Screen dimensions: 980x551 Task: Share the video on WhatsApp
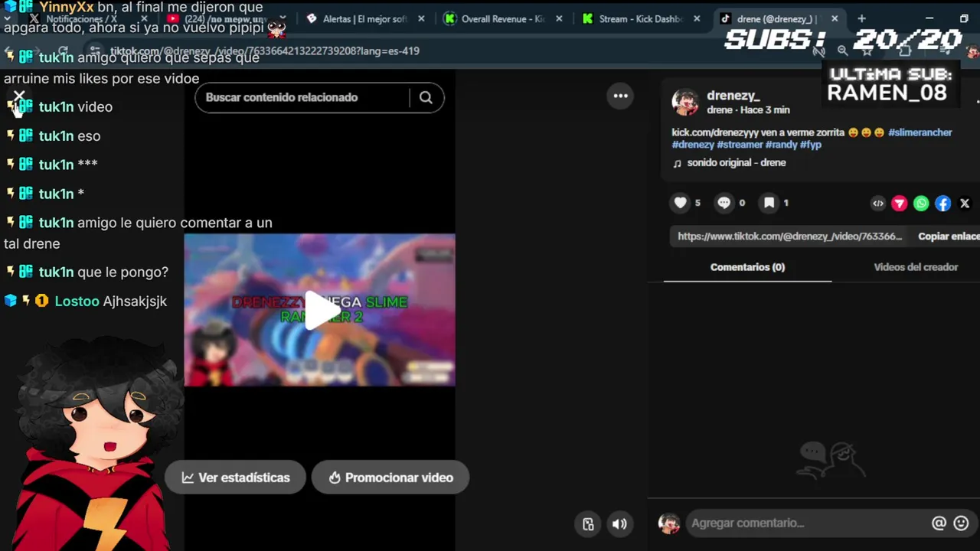click(921, 204)
